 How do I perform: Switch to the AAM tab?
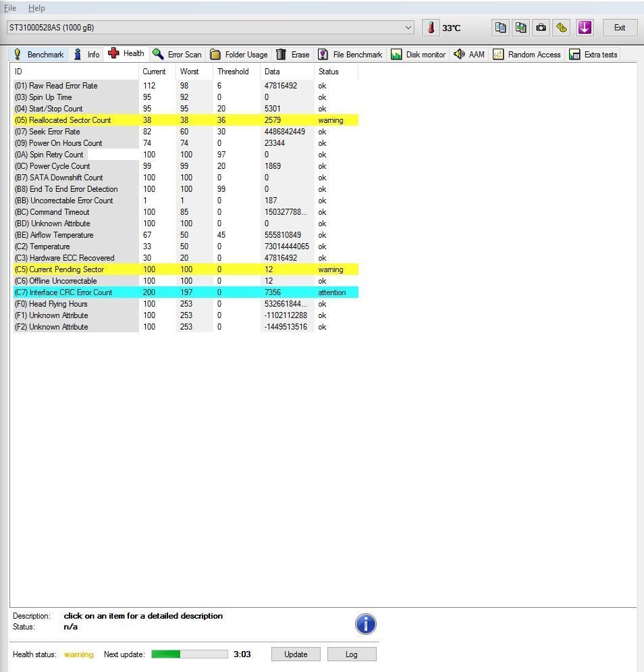469,55
